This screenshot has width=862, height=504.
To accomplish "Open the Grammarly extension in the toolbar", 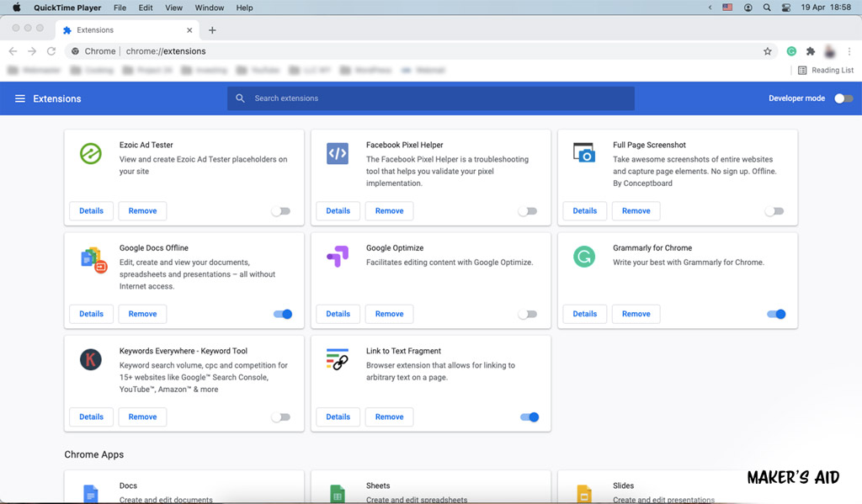I will coord(791,51).
